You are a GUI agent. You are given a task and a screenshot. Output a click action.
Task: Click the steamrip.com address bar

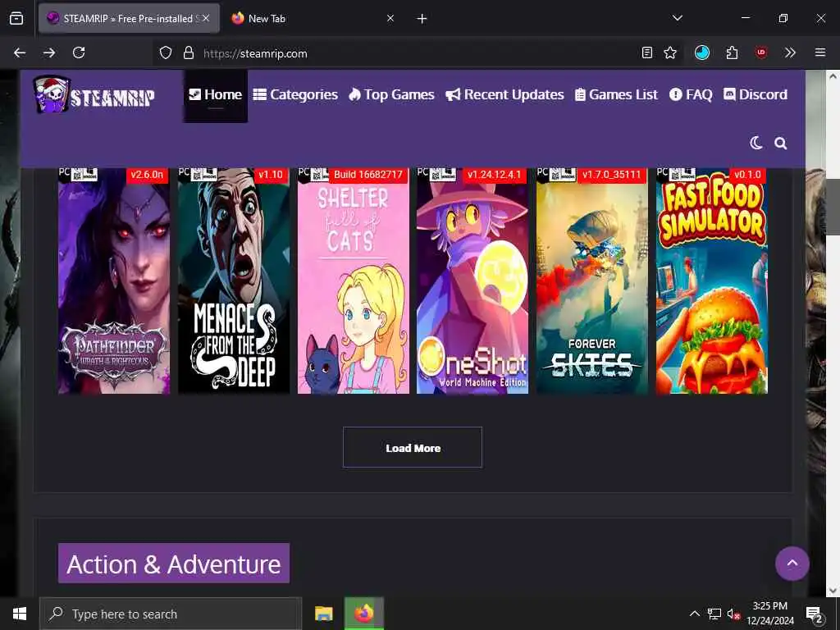coord(418,53)
